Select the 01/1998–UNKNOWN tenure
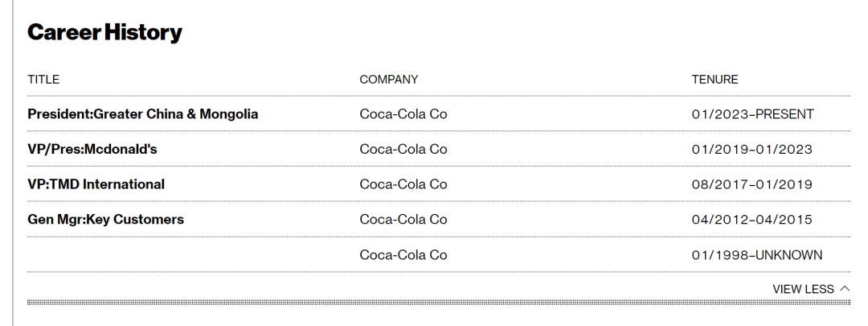Image resolution: width=868 pixels, height=326 pixels. coord(756,255)
